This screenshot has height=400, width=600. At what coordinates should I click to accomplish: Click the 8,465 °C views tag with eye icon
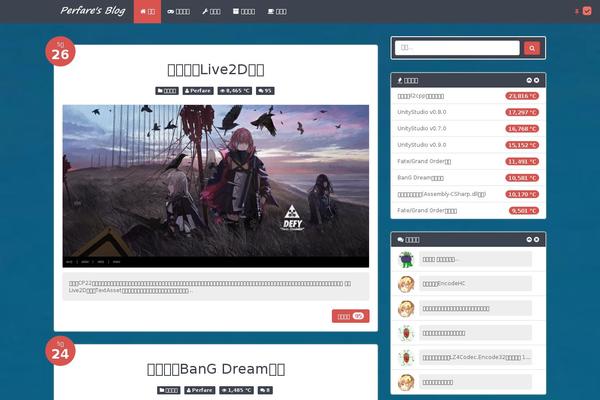tap(235, 91)
